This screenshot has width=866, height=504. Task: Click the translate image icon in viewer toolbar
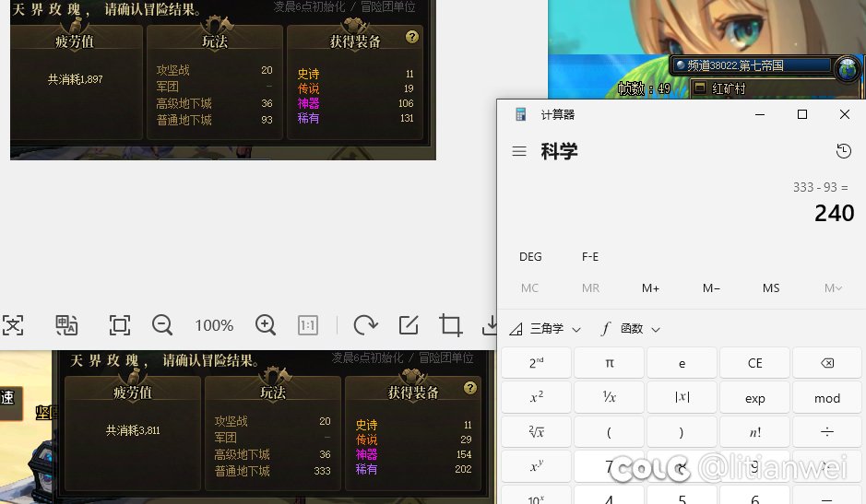tap(66, 325)
